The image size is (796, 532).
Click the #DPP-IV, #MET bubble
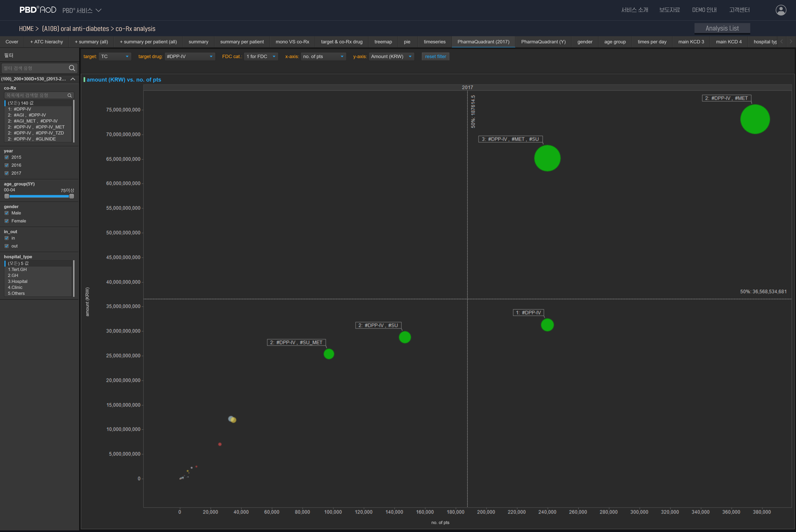[755, 119]
